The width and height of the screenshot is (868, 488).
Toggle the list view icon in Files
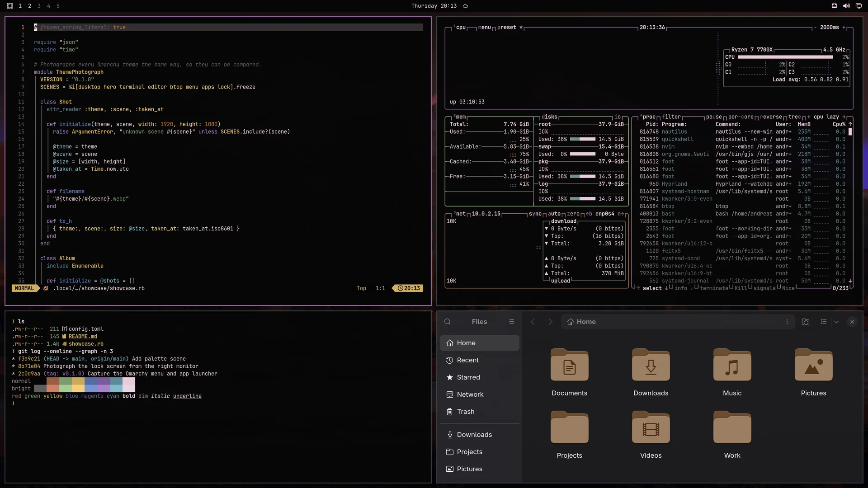point(824,322)
